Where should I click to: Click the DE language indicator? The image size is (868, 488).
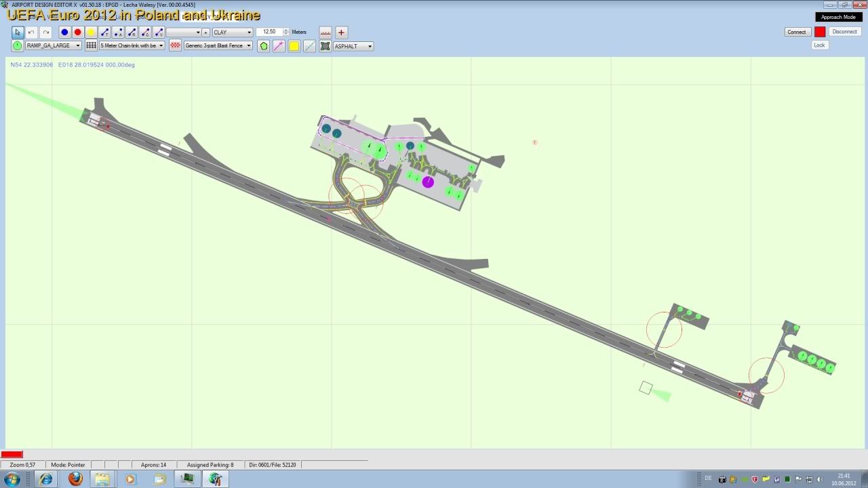click(x=709, y=479)
